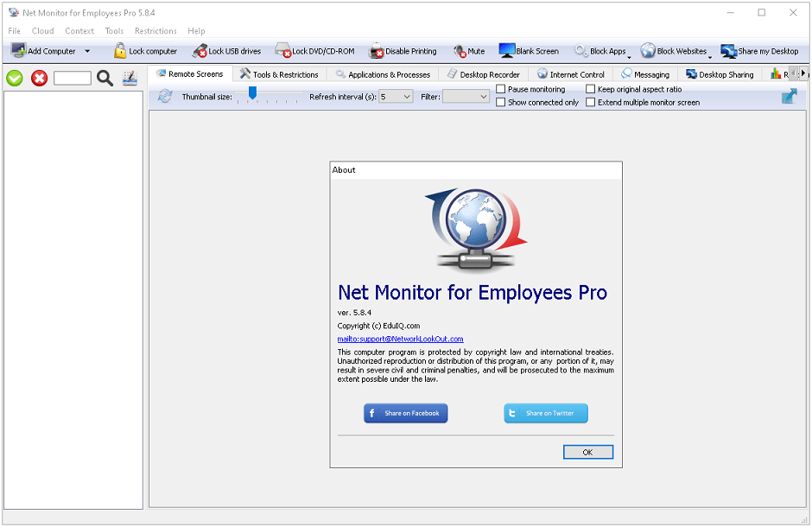Open the File menu

point(15,31)
